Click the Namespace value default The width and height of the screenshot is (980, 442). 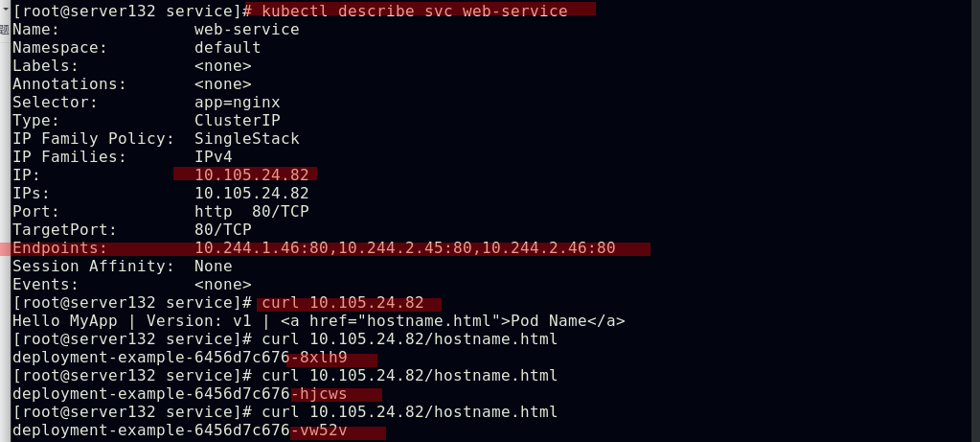[227, 47]
